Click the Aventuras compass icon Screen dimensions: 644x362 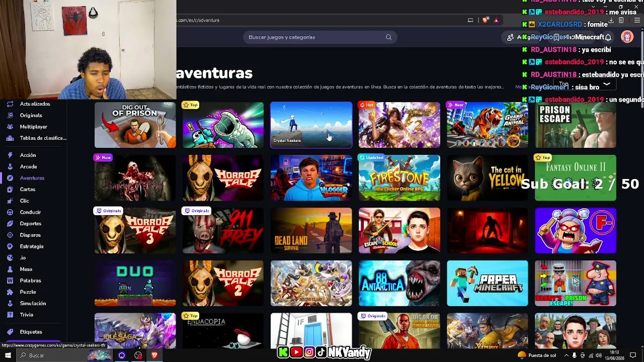10,178
